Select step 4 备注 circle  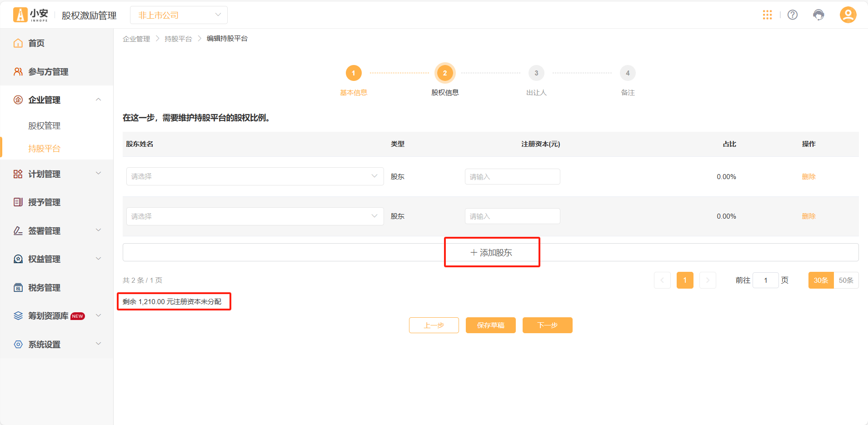[628, 73]
